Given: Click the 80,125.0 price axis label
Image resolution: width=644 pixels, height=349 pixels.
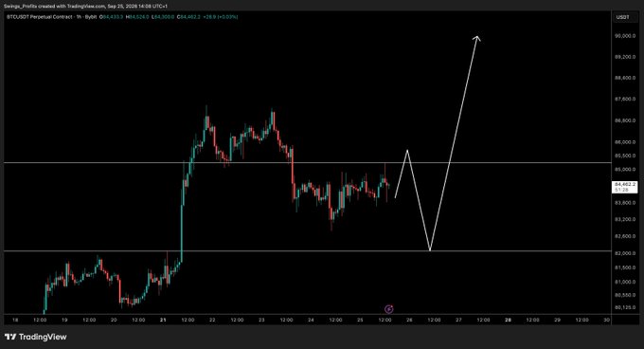Looking at the screenshot, I should click(x=625, y=307).
